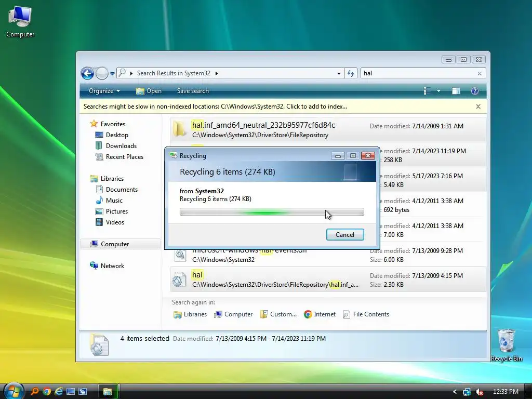Open the Documents library
This screenshot has width=532, height=399.
pos(117,189)
